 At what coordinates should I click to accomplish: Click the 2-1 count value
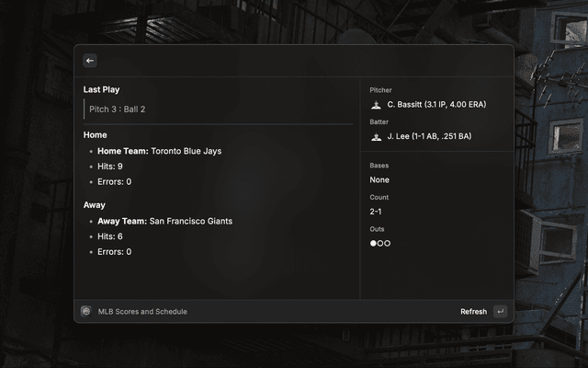click(376, 212)
